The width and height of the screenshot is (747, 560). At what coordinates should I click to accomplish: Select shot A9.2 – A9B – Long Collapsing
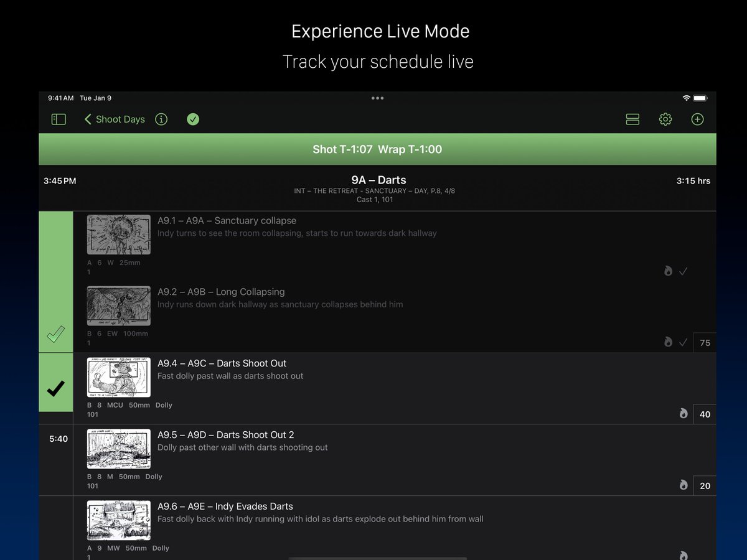221,292
